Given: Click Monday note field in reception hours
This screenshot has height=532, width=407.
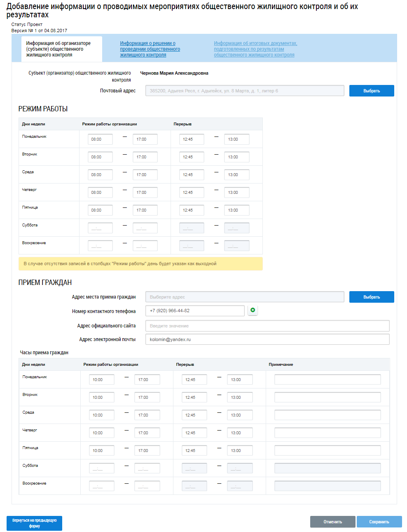Looking at the screenshot, I should (327, 380).
